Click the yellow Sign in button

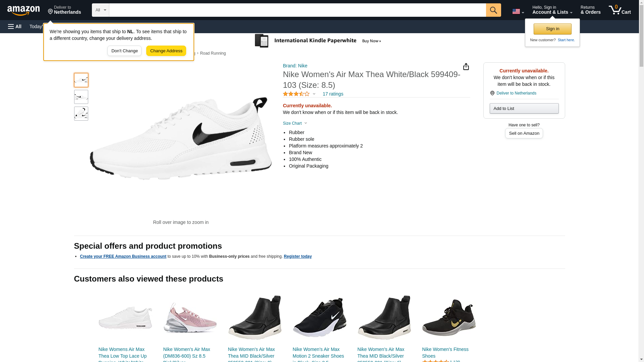coord(552,29)
